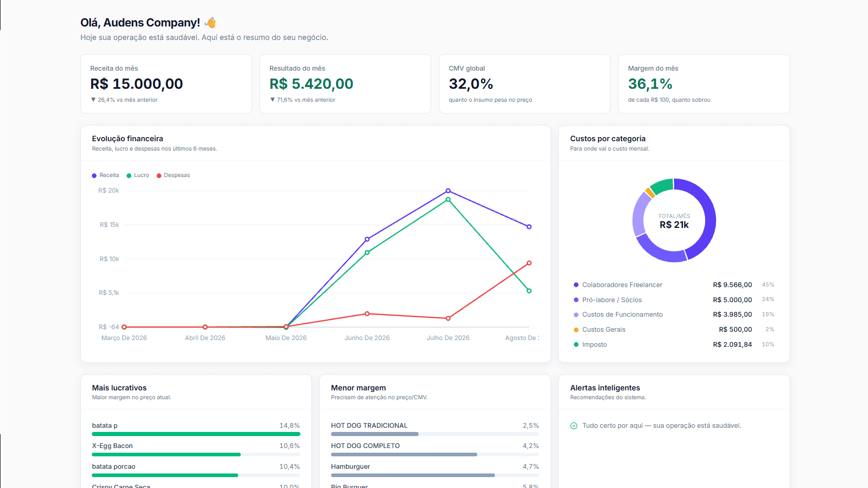Select the Receita data point for Julho De 2026
Viewport: 868px width, 488px height.
pyautogui.click(x=448, y=191)
